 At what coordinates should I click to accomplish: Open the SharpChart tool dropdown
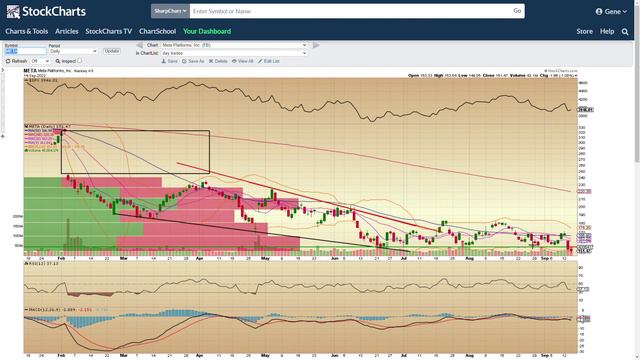tap(170, 11)
